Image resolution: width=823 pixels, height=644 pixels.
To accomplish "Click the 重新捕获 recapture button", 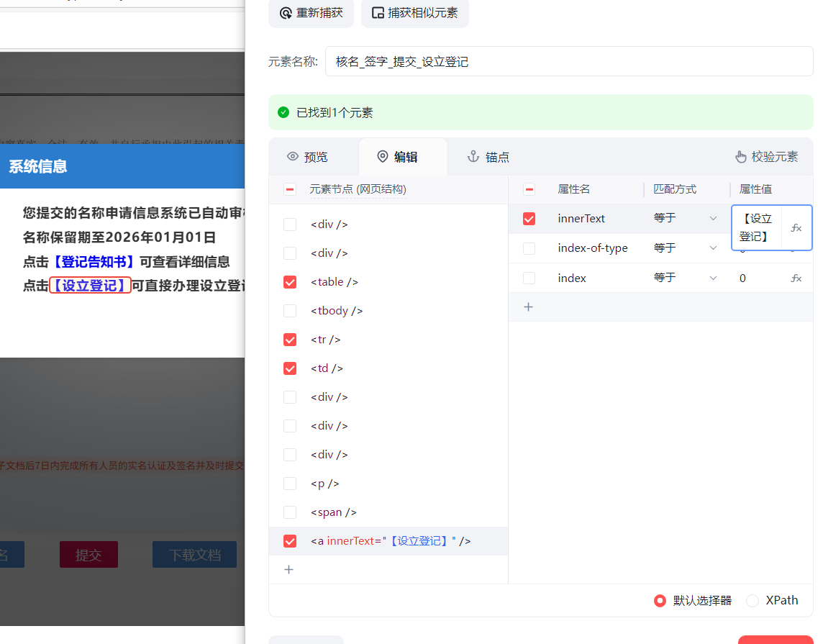I will (311, 13).
